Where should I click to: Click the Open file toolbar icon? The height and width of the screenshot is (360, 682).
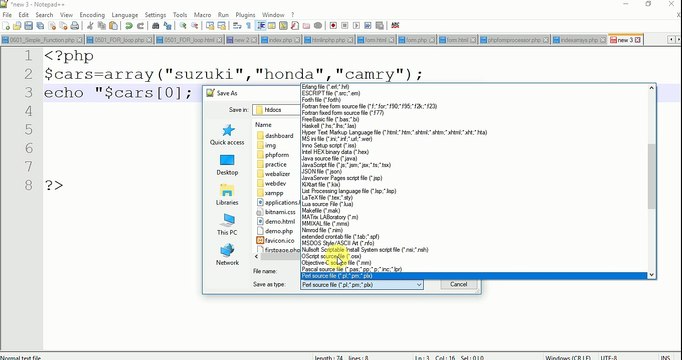[x=17, y=26]
